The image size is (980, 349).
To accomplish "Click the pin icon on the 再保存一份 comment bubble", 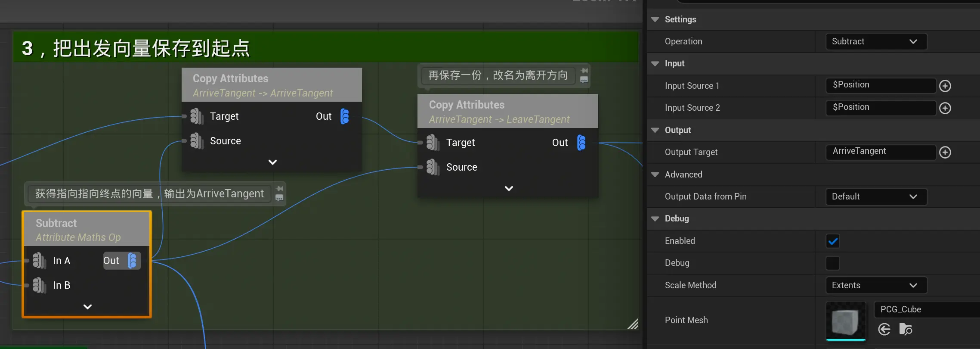I will point(584,71).
